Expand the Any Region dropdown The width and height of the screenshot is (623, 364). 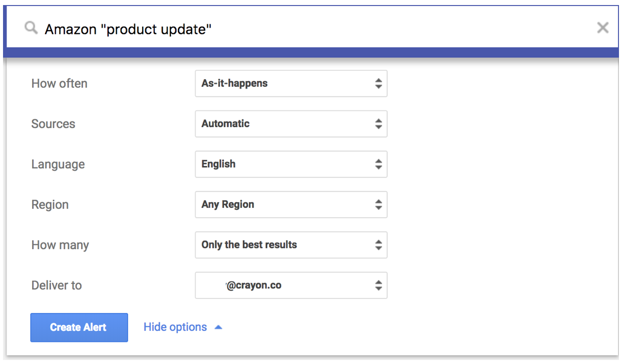(x=291, y=205)
